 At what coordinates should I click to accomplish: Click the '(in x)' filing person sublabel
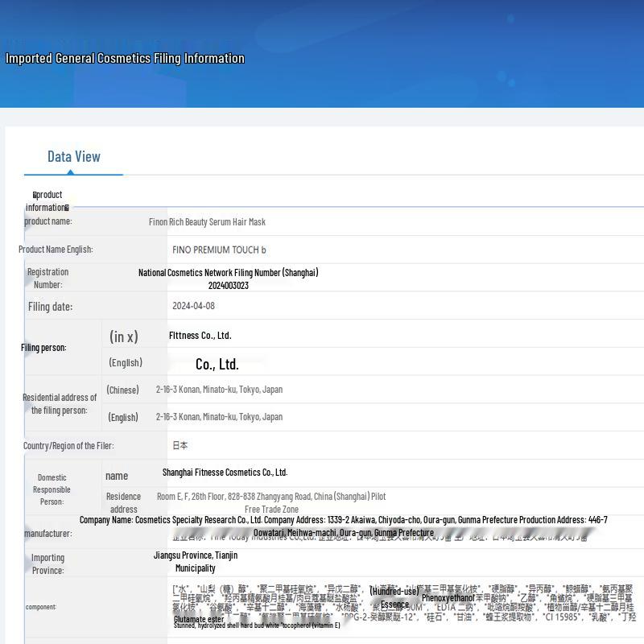(124, 336)
